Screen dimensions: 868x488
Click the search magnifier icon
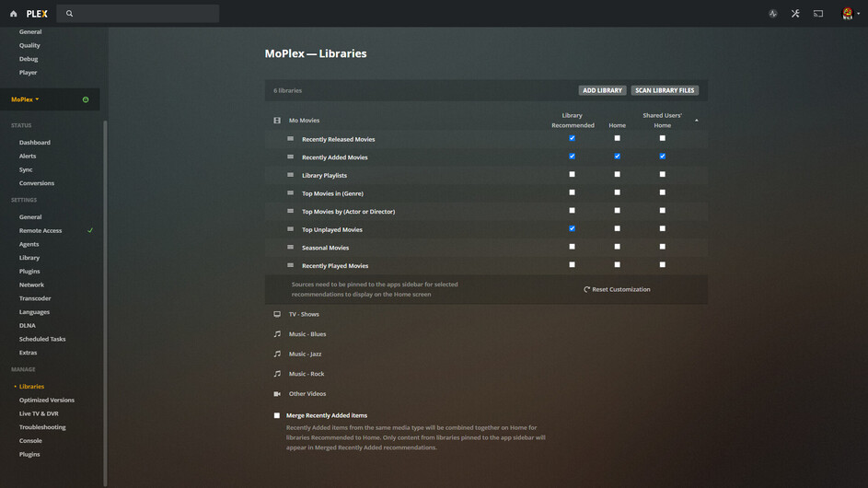(x=69, y=14)
